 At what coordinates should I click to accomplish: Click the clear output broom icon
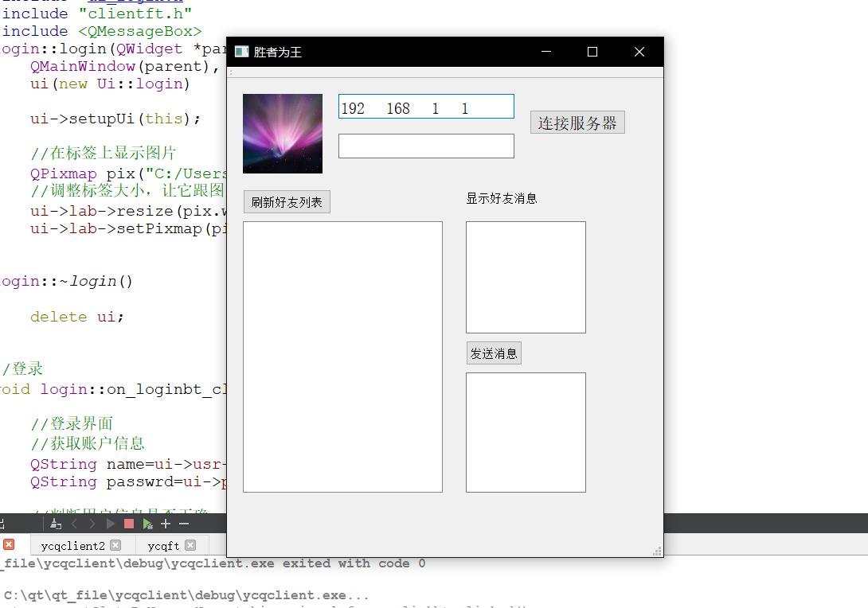(56, 524)
